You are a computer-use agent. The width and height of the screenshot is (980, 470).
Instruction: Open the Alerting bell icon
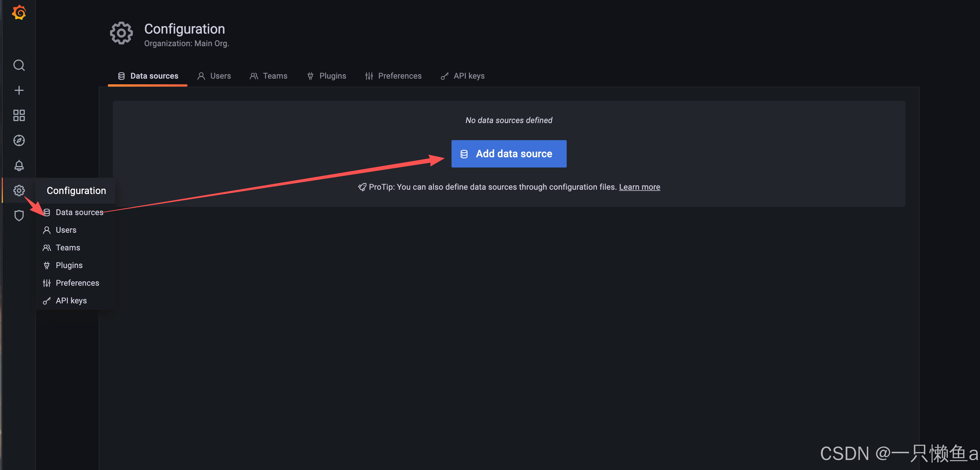[x=19, y=166]
